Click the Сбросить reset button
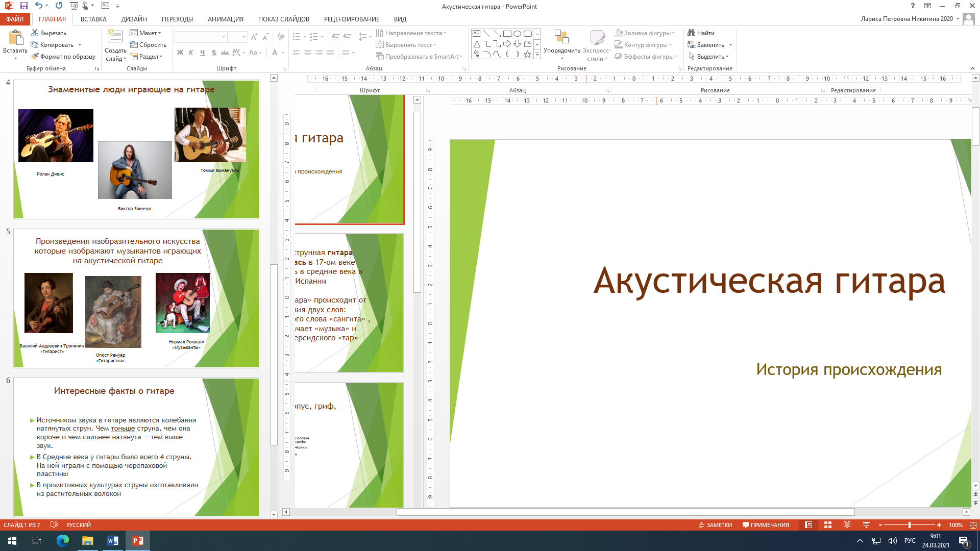The width and height of the screenshot is (980, 551). 148,45
